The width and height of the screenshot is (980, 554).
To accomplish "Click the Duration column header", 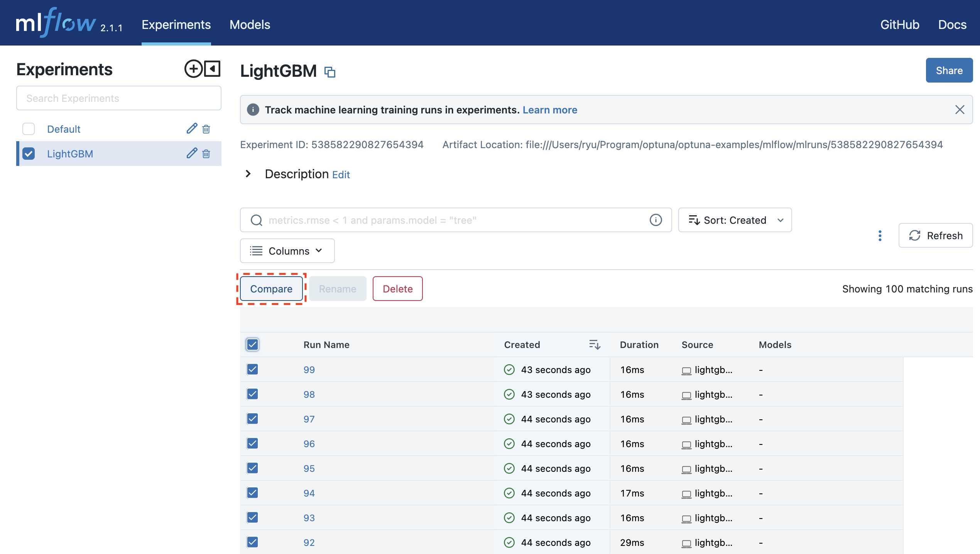I will (639, 345).
